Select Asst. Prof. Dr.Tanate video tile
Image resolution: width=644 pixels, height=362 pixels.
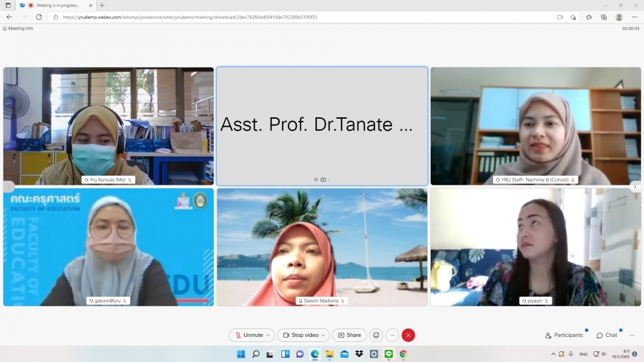pos(322,126)
